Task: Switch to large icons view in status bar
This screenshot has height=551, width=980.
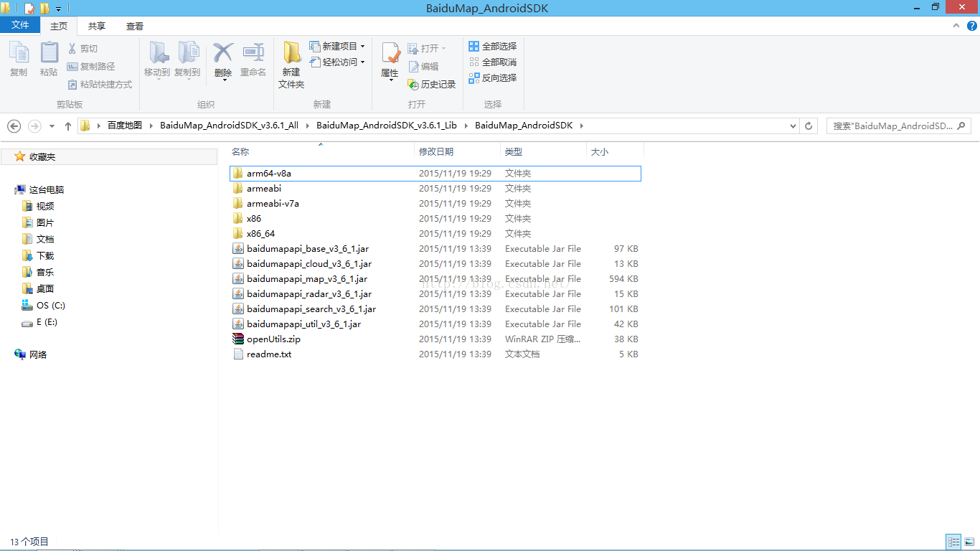Action: [x=969, y=542]
